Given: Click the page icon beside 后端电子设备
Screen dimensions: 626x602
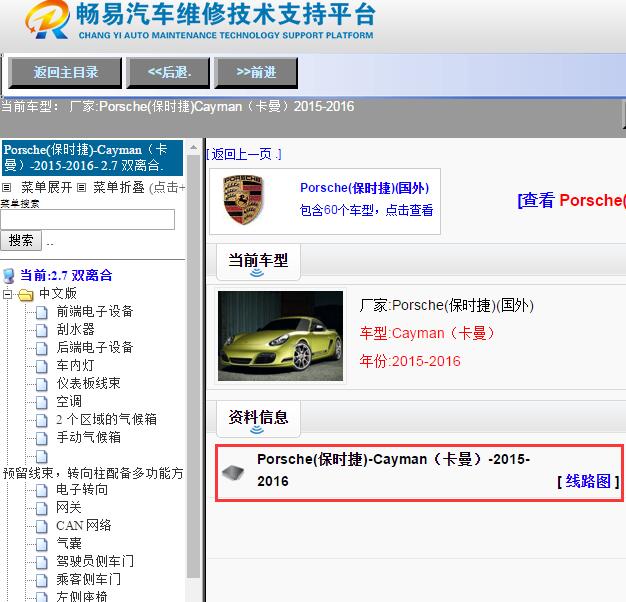Looking at the screenshot, I should tap(42, 348).
